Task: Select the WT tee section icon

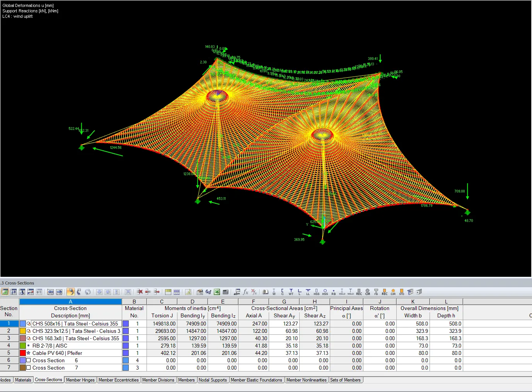Action: tap(291, 292)
